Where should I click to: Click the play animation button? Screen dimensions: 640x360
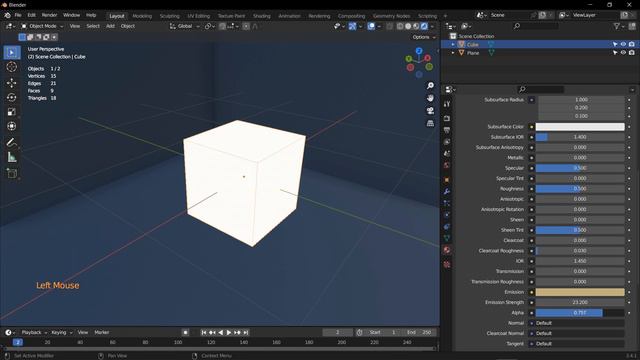[229, 333]
